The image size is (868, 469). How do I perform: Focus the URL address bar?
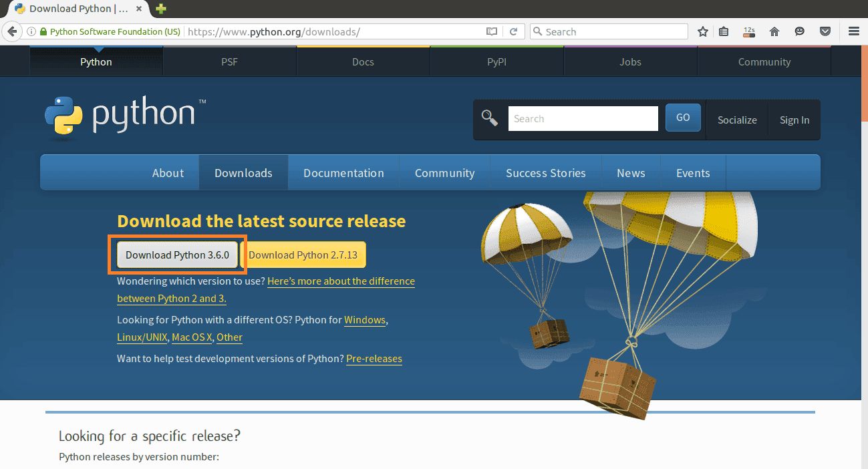(334, 31)
